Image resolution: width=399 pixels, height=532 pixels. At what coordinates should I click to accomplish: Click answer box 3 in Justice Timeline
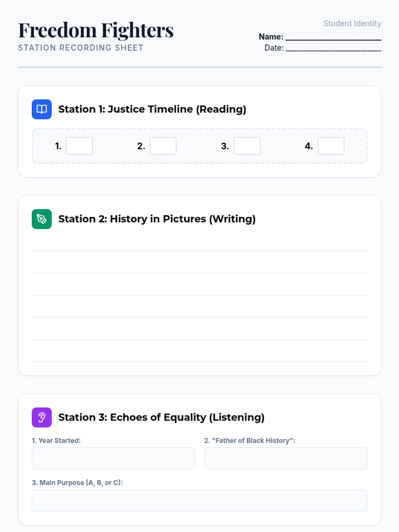coord(247,146)
